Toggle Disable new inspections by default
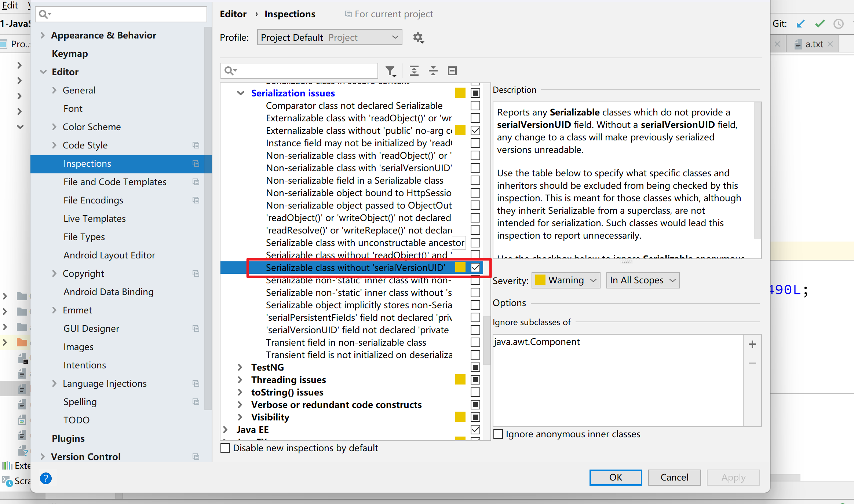 [x=225, y=448]
